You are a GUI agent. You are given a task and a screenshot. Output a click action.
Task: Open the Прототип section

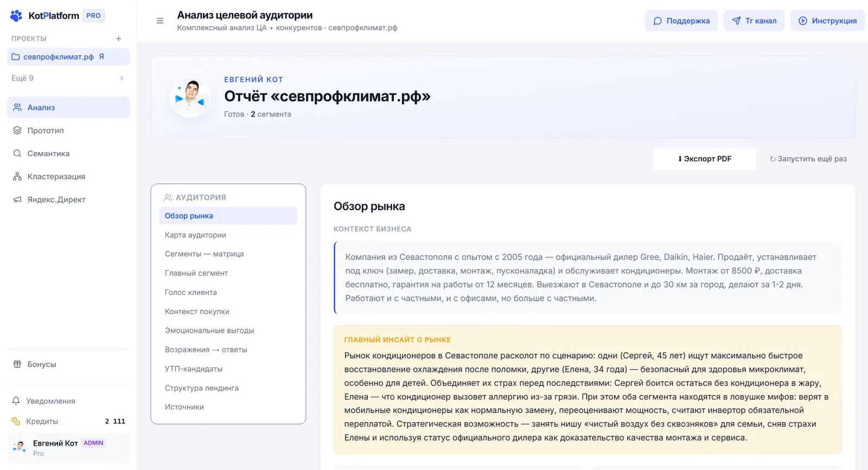tap(68, 130)
